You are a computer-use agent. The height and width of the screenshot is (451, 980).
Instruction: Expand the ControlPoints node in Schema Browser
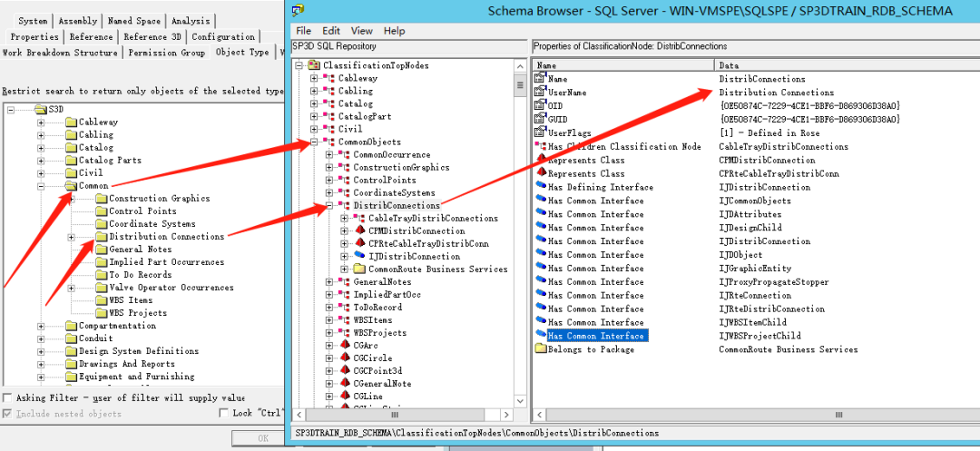[329, 180]
